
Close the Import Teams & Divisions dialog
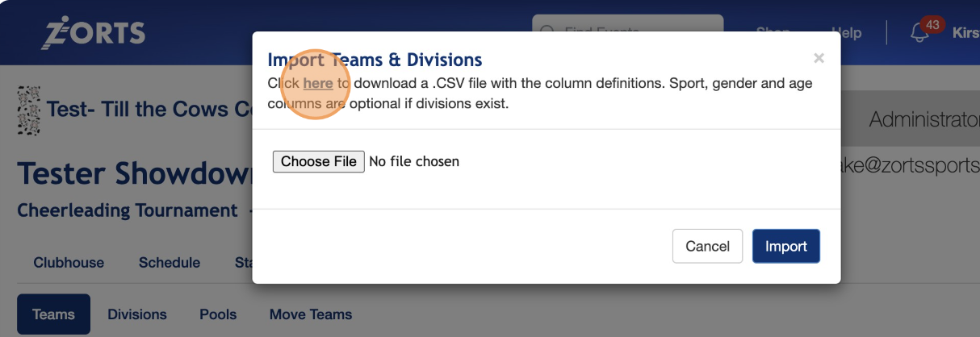(819, 58)
